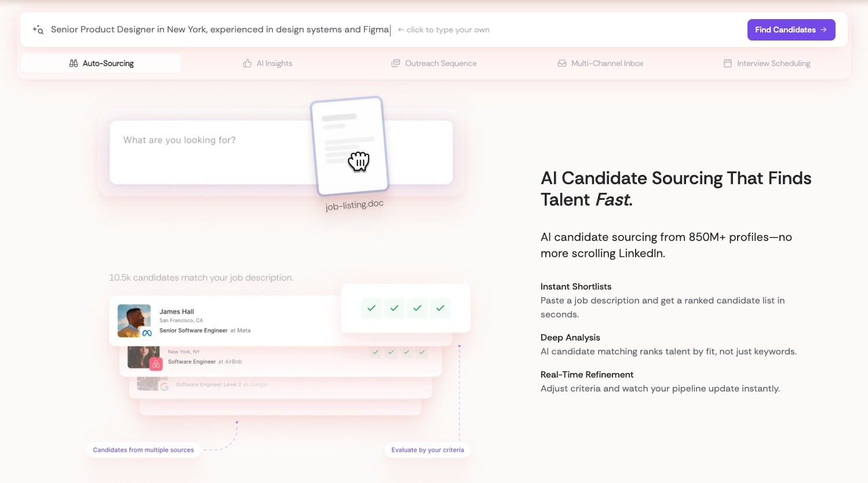The width and height of the screenshot is (868, 483).
Task: Click the 'Evaluate by your criteria' label
Action: [428, 450]
